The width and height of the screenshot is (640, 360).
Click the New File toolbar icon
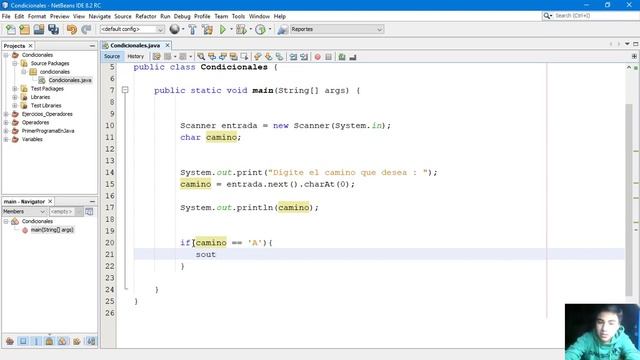[11, 29]
